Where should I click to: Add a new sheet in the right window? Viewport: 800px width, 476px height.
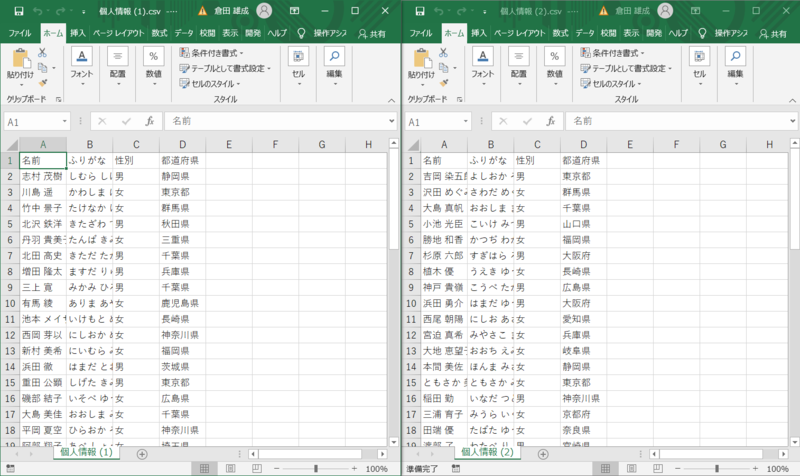click(x=543, y=454)
